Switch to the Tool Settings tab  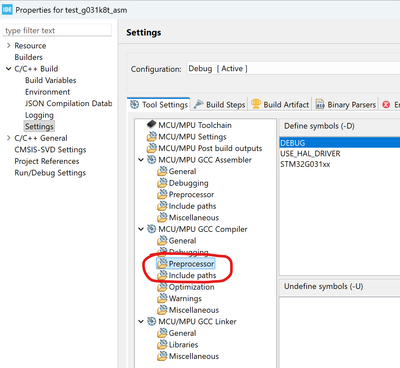tap(159, 105)
